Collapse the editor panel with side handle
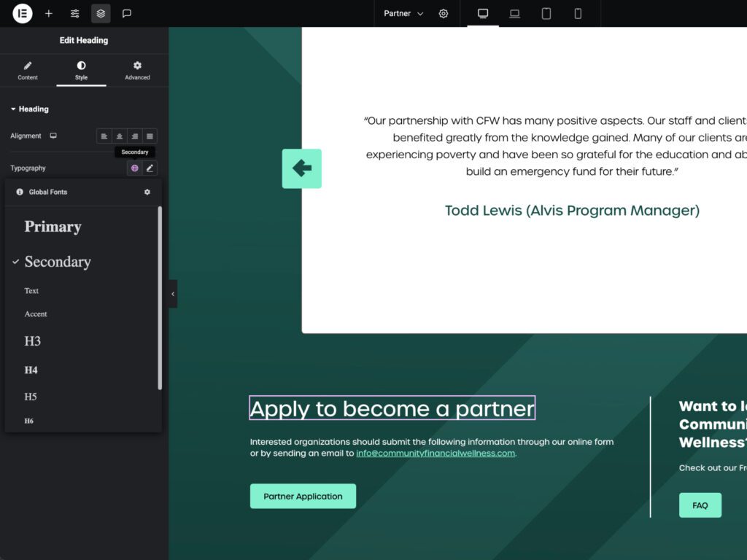This screenshot has width=747, height=560. coord(173,294)
